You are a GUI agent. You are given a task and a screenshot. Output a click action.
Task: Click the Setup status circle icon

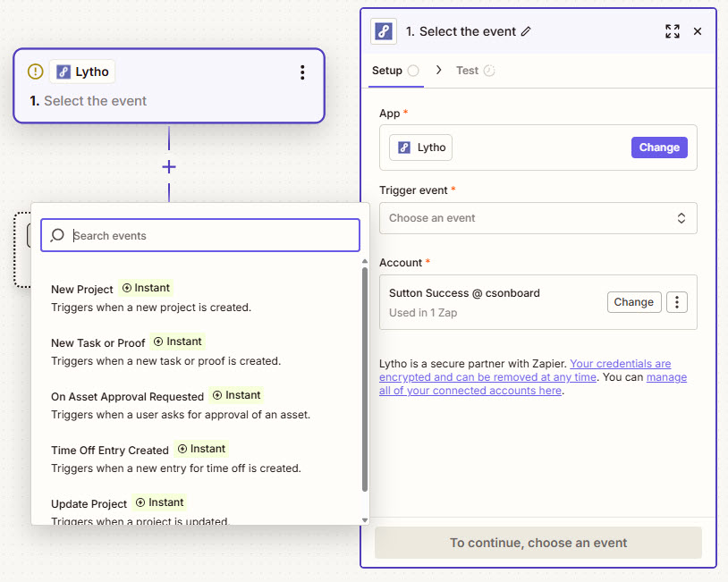point(413,71)
